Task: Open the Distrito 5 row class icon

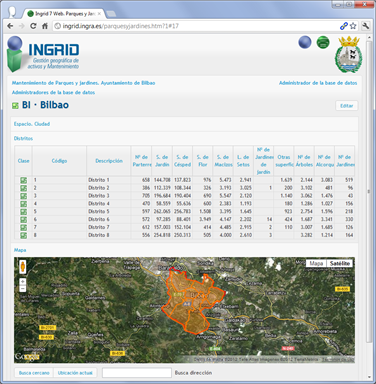Action: 24,212
